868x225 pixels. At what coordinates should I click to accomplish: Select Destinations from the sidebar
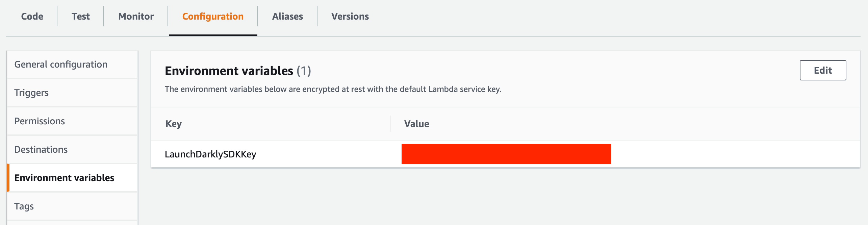point(41,149)
